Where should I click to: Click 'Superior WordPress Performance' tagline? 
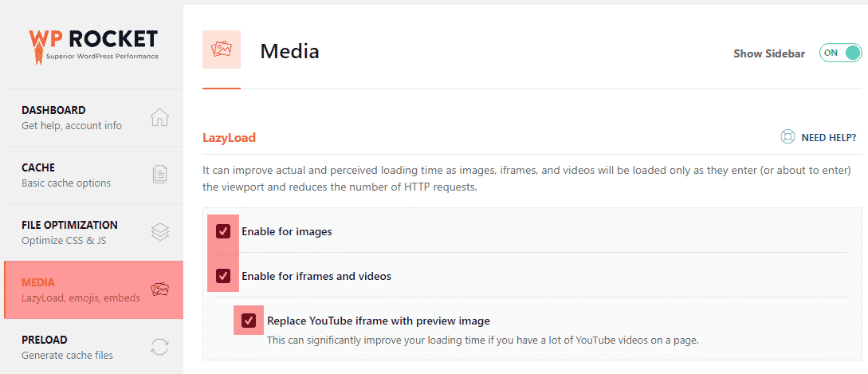point(102,57)
